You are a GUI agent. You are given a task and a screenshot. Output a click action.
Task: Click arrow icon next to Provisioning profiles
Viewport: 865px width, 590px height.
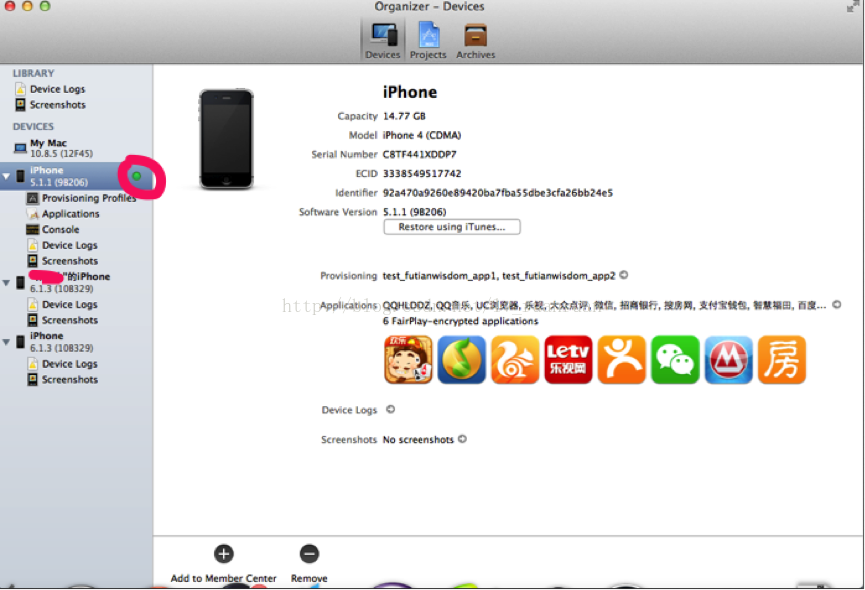(x=624, y=275)
